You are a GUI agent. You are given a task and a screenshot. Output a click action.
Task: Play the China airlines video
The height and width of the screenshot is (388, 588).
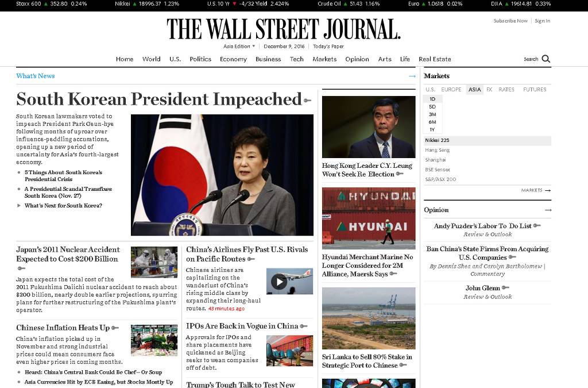(279, 282)
